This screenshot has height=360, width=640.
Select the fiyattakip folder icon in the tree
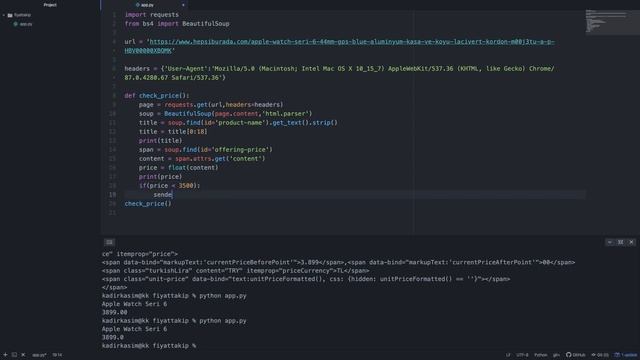tap(10, 15)
